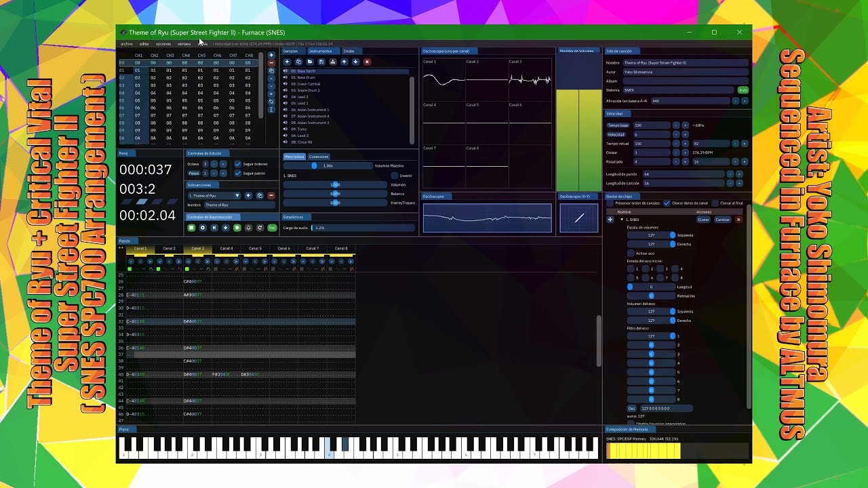This screenshot has height=488, width=868.
Task: Delete instrument with red X icon
Action: coord(367,62)
